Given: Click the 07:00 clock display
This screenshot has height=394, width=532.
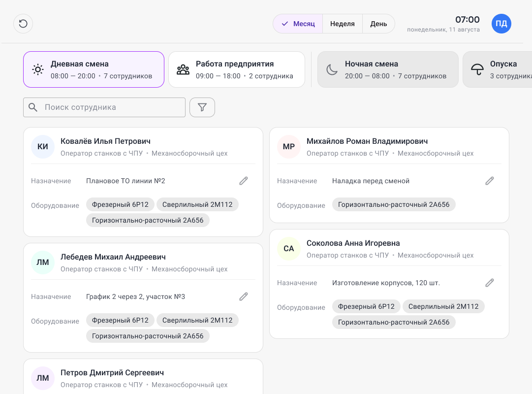Looking at the screenshot, I should point(467,20).
